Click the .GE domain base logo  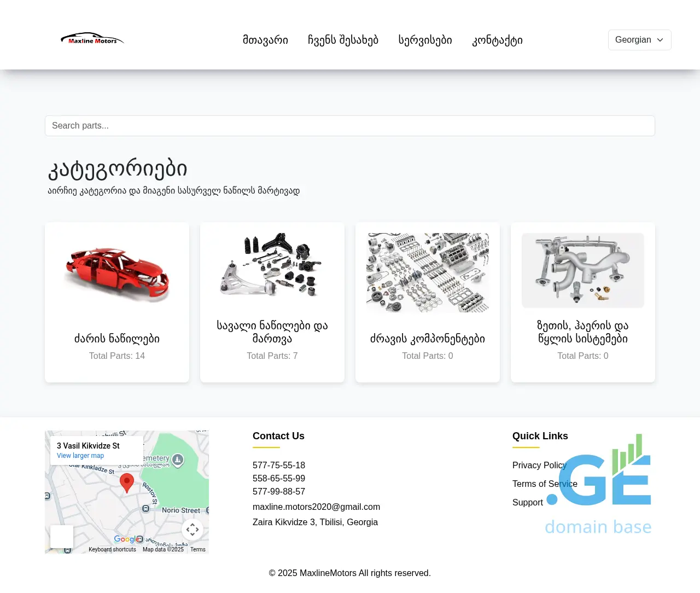(x=598, y=485)
